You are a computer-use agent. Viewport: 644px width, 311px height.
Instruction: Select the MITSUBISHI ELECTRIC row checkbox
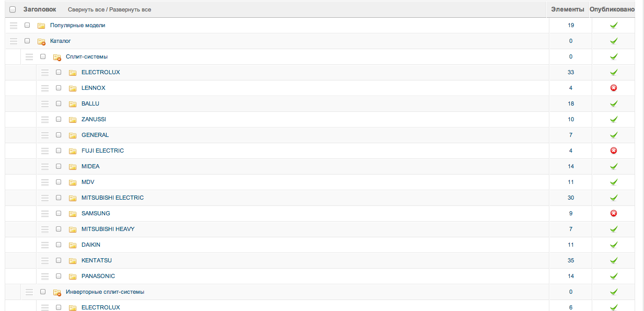point(59,198)
